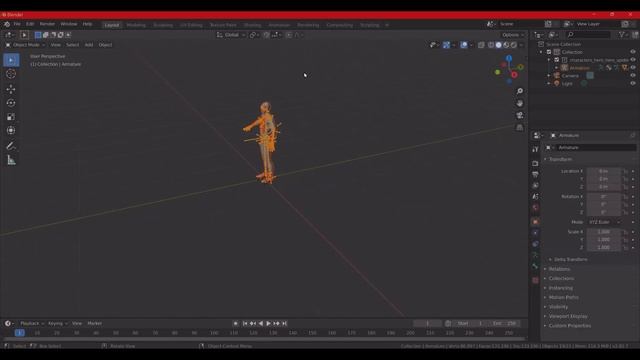
Task: Open the timeline Marker menu
Action: coord(94,323)
